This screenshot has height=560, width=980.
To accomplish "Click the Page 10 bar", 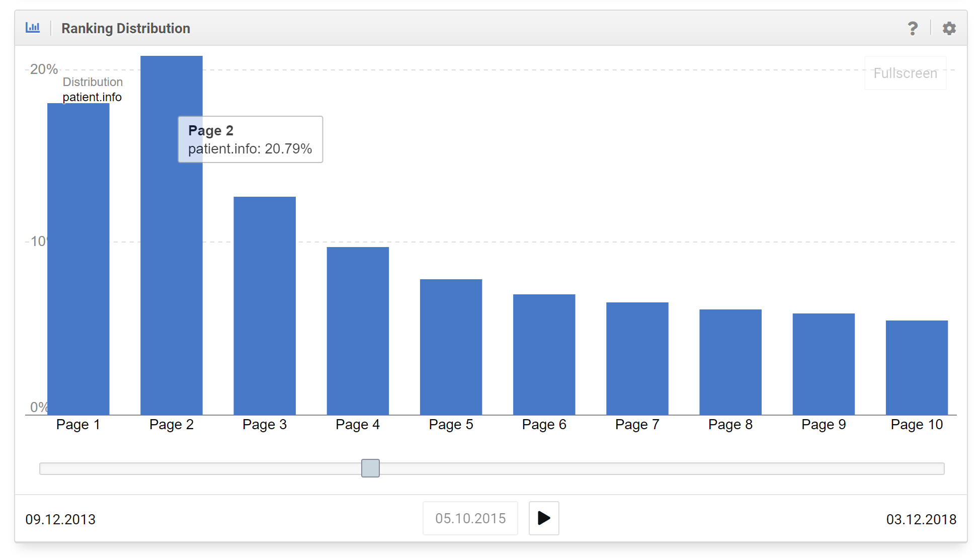I will point(917,367).
